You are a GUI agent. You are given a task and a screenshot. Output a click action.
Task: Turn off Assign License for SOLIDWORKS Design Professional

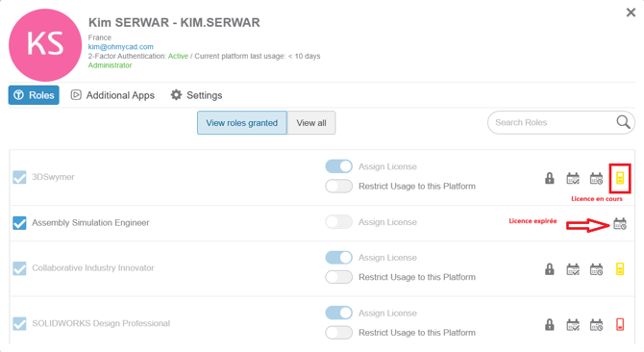click(x=339, y=313)
